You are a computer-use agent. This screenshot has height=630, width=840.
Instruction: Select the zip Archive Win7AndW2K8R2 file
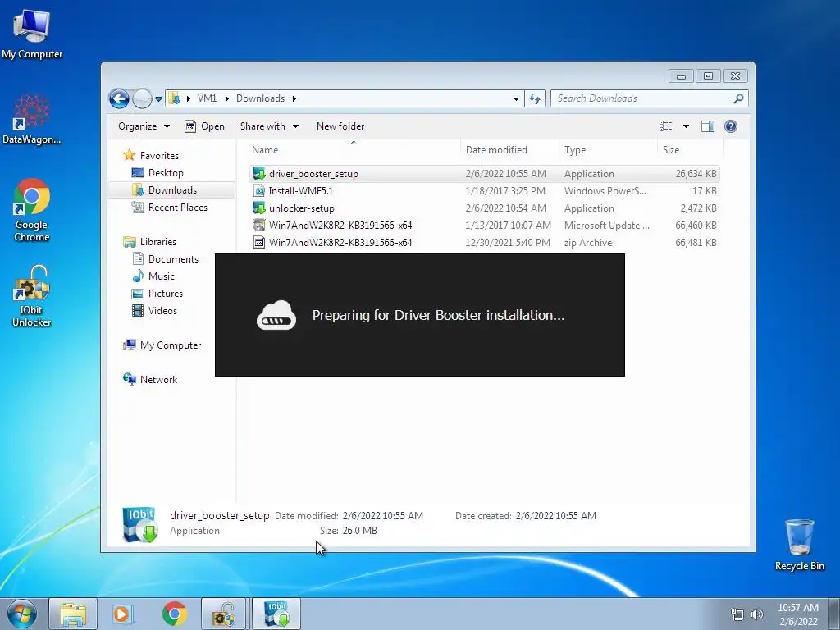(x=484, y=242)
